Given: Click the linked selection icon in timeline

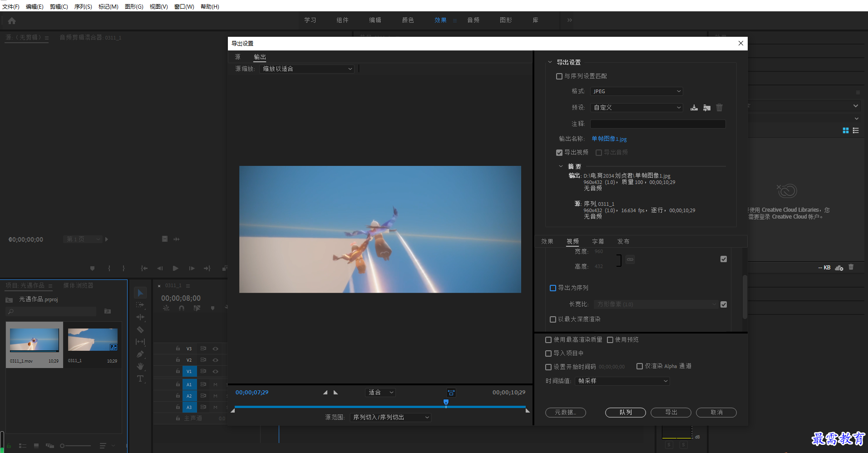Looking at the screenshot, I should click(x=197, y=308).
